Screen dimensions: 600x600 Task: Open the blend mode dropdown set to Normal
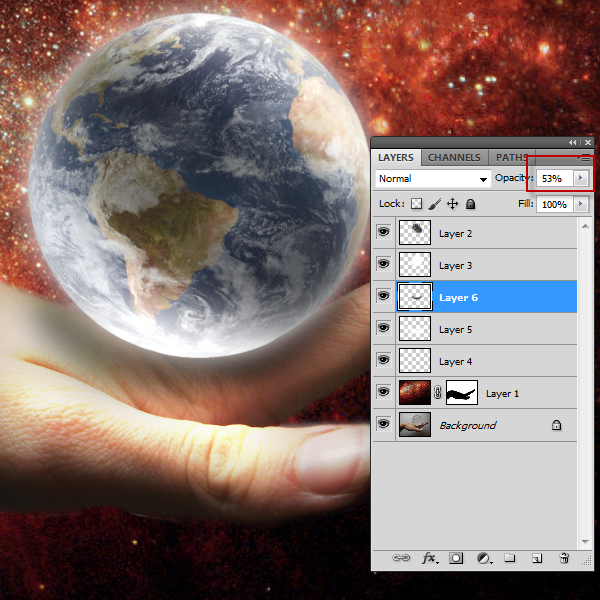click(x=433, y=179)
